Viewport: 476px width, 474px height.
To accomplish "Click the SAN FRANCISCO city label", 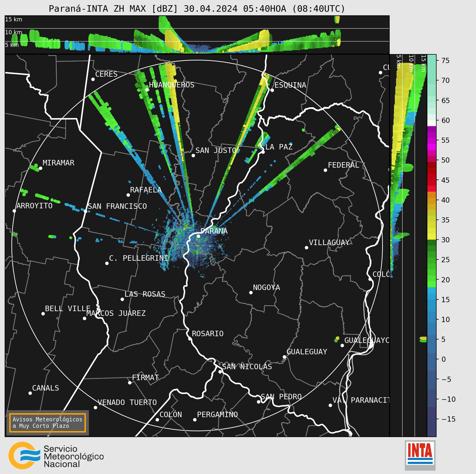I will pos(117,206).
